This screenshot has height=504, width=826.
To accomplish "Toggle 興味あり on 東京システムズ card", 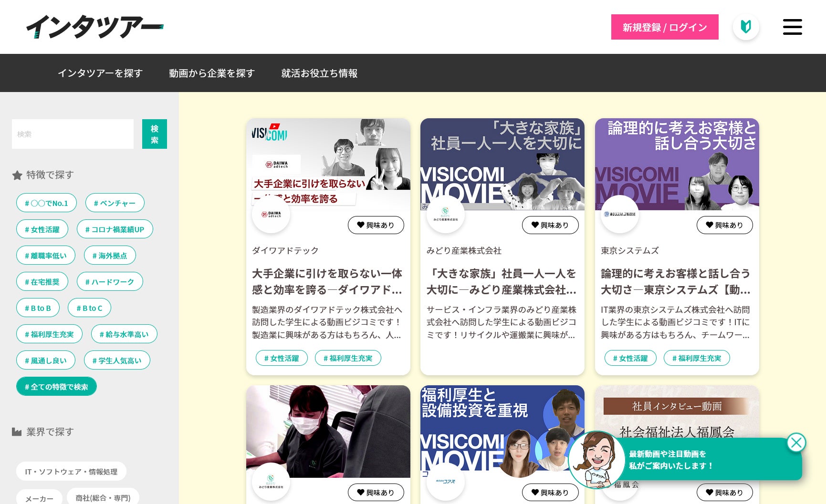I will pyautogui.click(x=725, y=225).
